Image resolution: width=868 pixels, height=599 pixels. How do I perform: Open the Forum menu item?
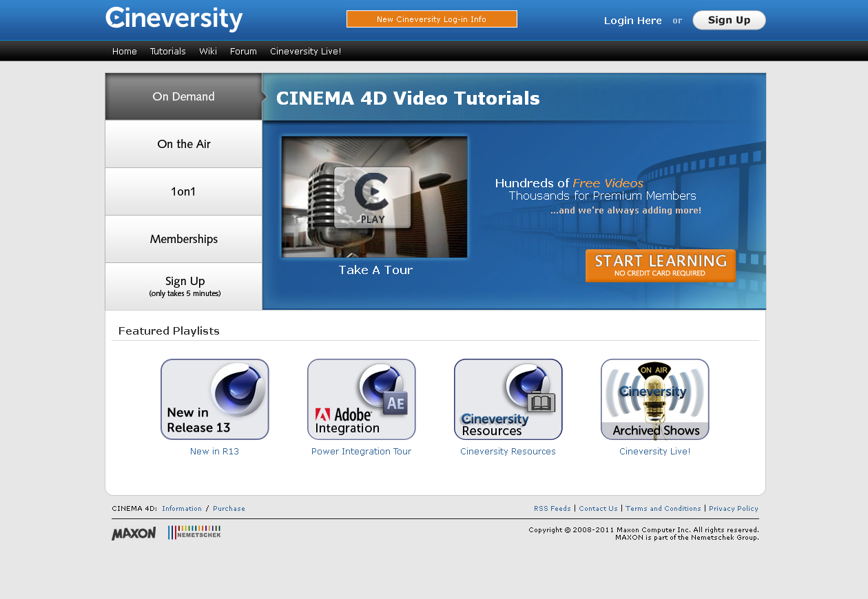(243, 52)
